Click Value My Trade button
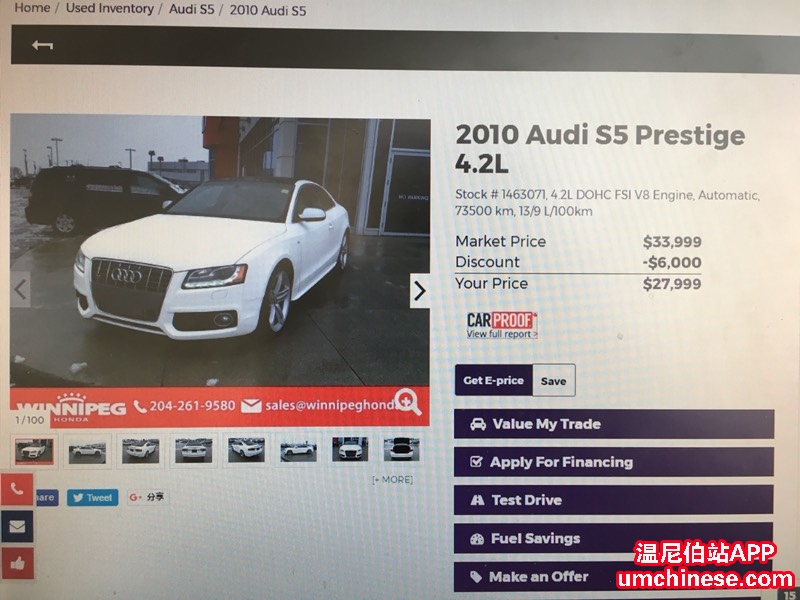The height and width of the screenshot is (600, 800). tap(614, 424)
